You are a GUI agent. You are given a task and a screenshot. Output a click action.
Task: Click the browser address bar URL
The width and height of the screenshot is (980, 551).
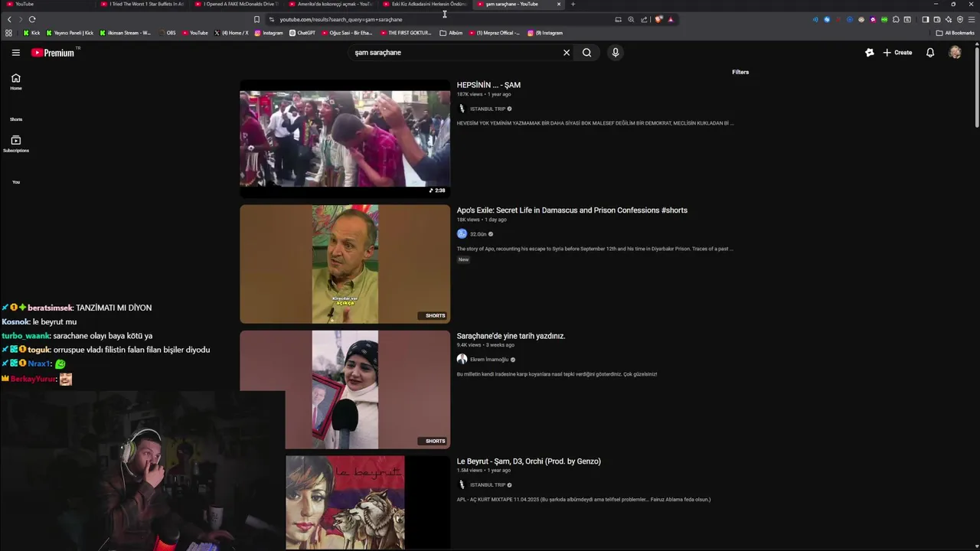(x=341, y=19)
